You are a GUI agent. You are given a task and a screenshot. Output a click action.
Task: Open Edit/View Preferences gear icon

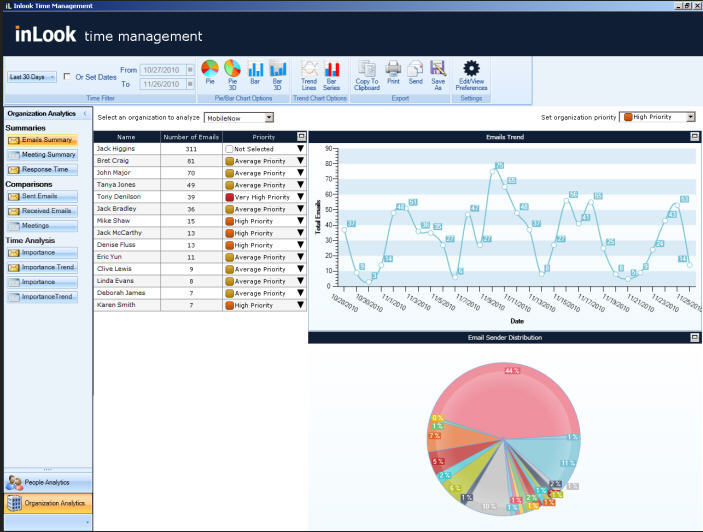tap(471, 75)
